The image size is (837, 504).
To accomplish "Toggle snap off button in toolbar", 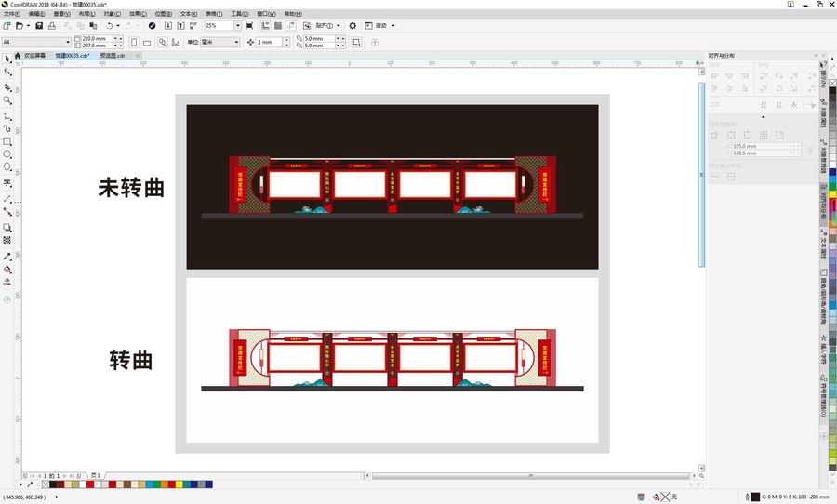I will pos(307,26).
